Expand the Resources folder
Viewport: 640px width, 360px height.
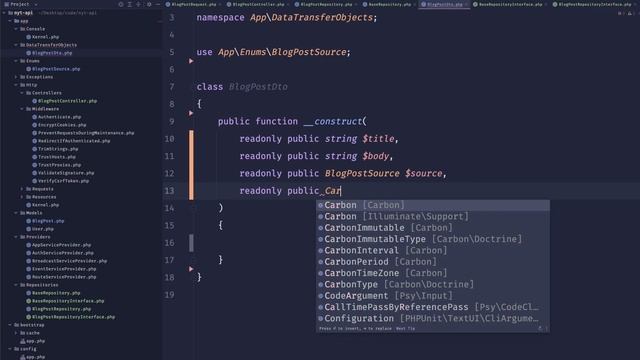pos(22,197)
